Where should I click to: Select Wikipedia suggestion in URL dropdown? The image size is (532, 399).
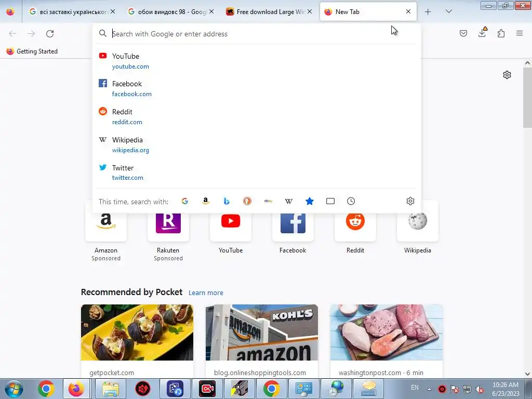click(257, 145)
